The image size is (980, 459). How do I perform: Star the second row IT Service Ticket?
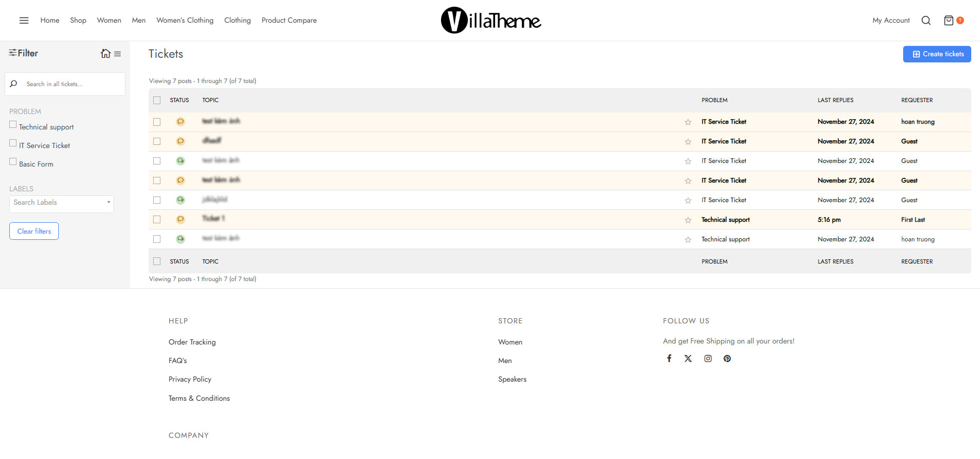tap(688, 142)
